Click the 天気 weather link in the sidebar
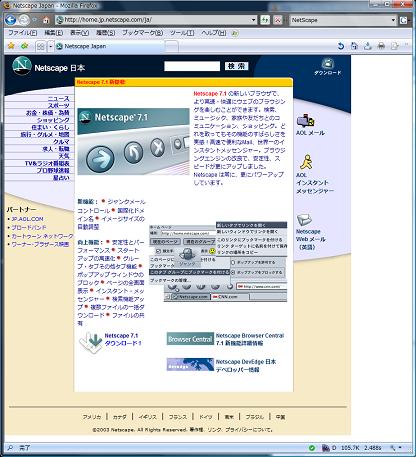Viewport: 416px width, 457px height. [x=64, y=156]
